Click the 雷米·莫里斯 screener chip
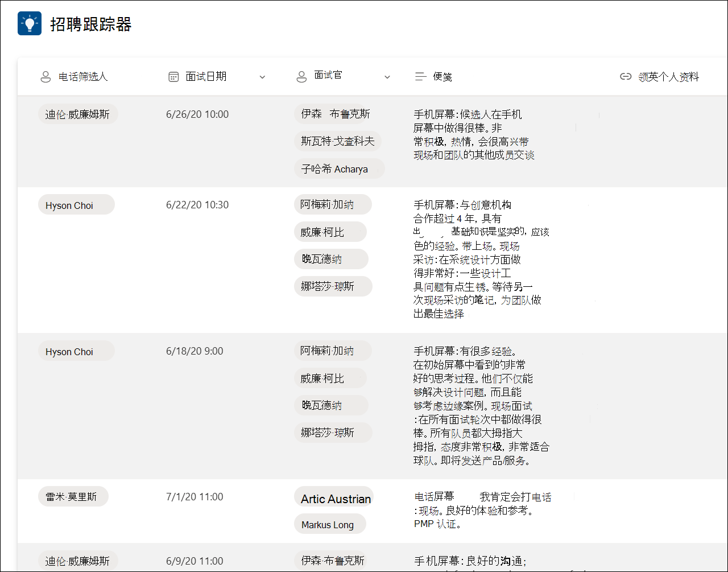The image size is (728, 572). [73, 496]
